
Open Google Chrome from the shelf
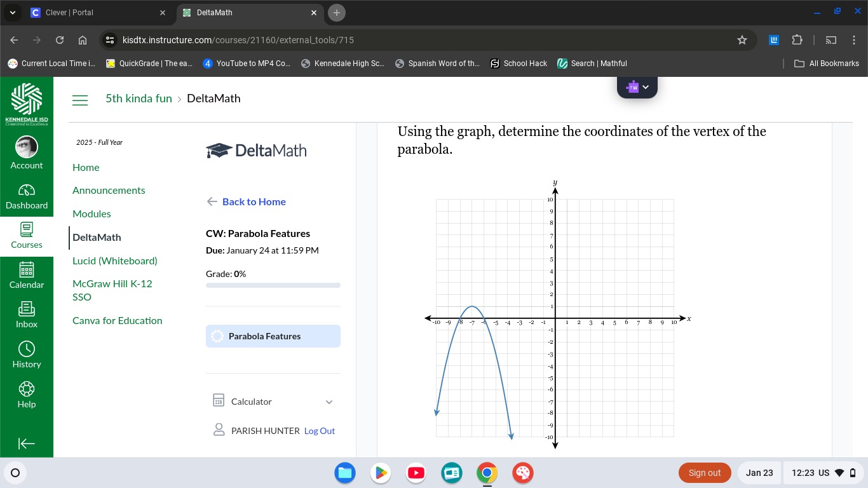click(487, 473)
